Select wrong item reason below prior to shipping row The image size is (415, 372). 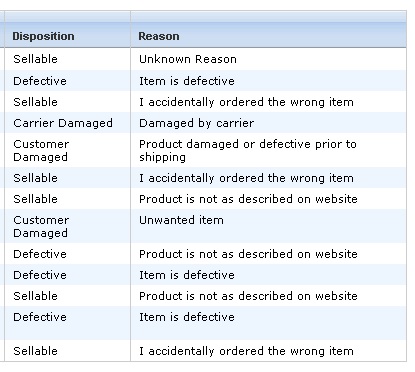(x=246, y=178)
